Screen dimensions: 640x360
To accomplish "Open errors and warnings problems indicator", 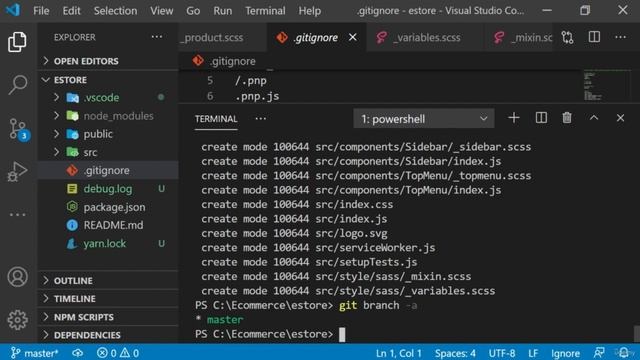I will 118,353.
